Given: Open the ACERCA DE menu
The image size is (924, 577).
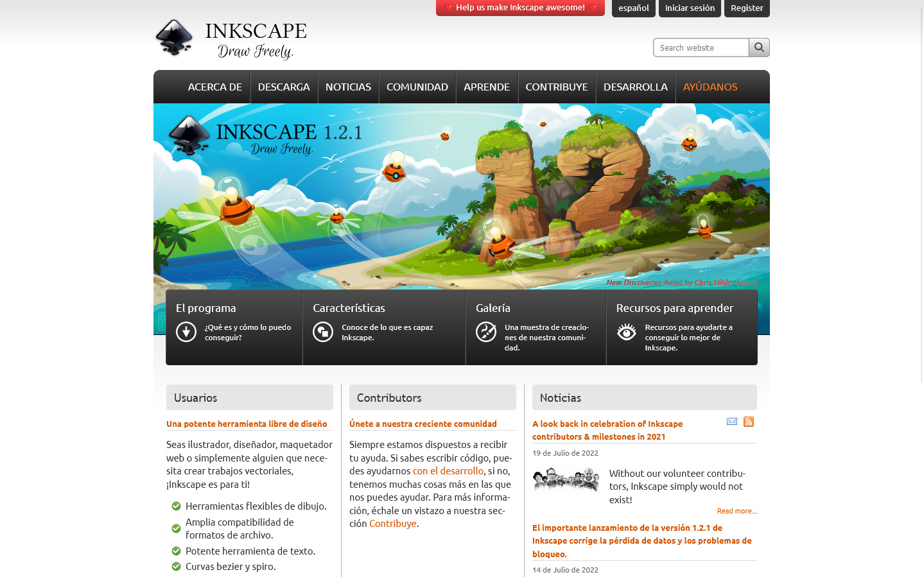Looking at the screenshot, I should click(214, 87).
